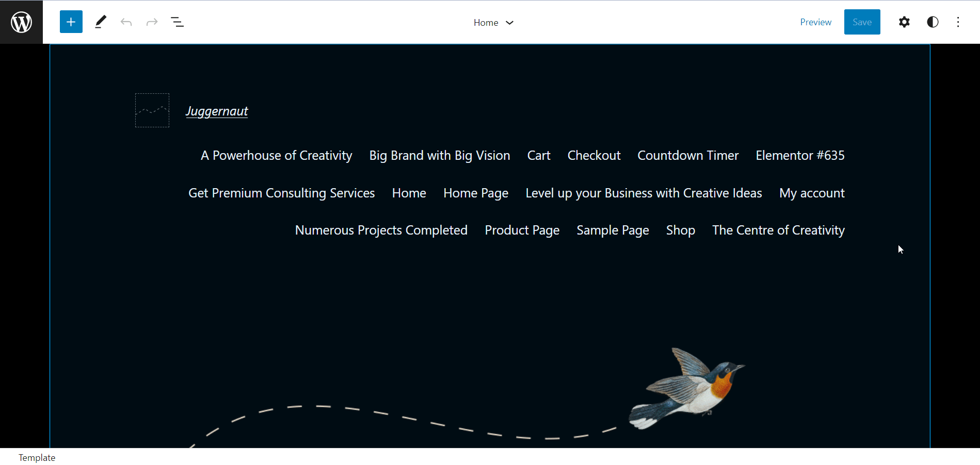
Task: Click 'Get Premium Consulting Services' link
Action: point(282,193)
